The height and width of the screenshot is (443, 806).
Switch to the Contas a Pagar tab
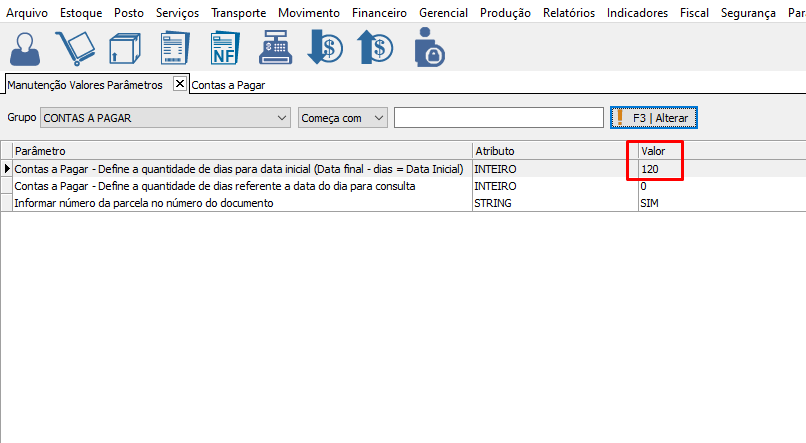click(x=228, y=85)
